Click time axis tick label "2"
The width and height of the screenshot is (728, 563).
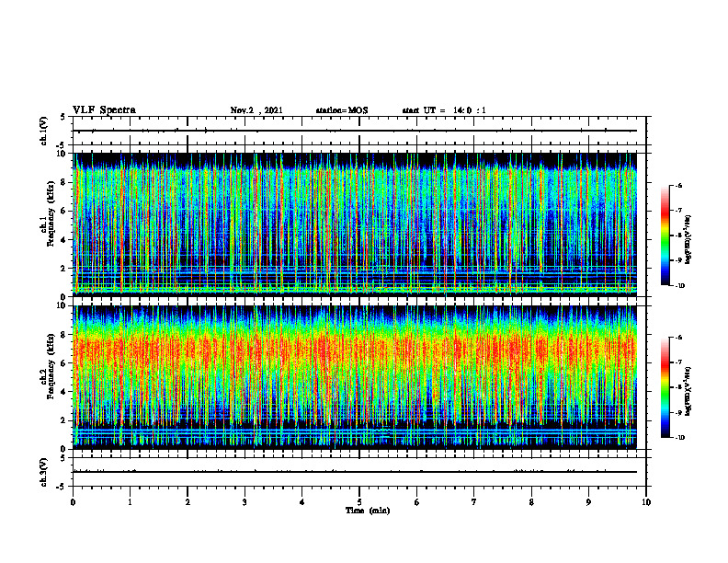(x=188, y=502)
